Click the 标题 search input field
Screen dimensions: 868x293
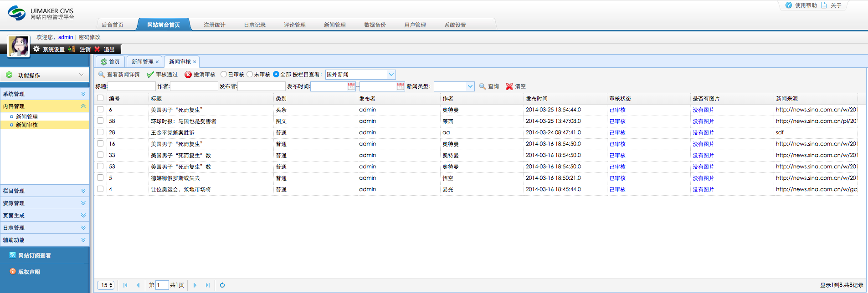132,86
